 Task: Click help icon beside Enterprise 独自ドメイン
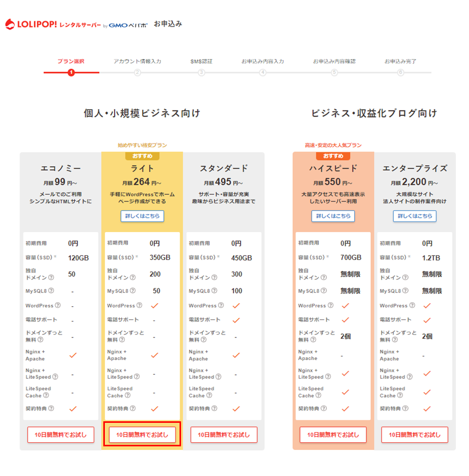coord(405,278)
